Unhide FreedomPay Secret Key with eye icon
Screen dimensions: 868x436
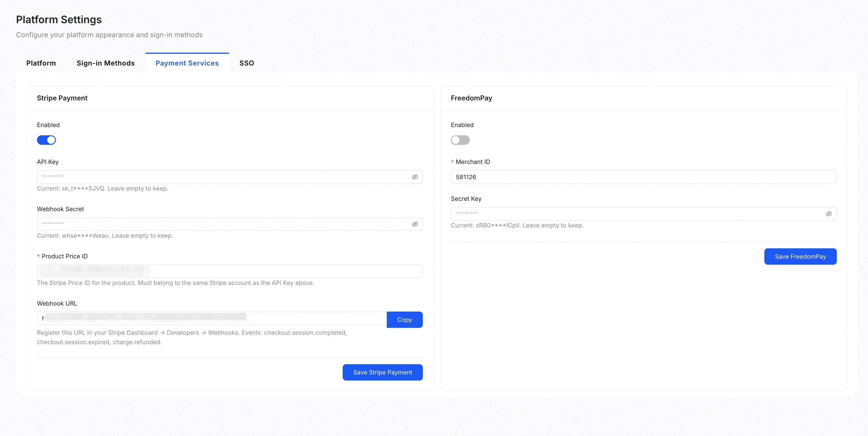828,214
